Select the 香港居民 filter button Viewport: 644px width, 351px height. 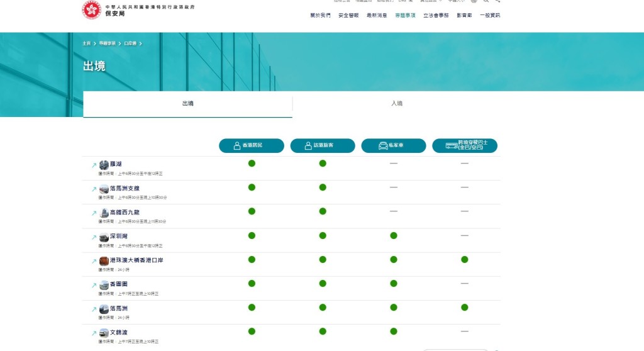[x=252, y=145]
